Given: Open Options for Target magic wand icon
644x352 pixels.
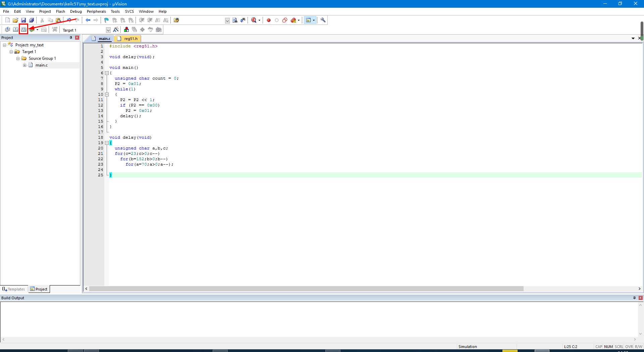Looking at the screenshot, I should click(116, 30).
